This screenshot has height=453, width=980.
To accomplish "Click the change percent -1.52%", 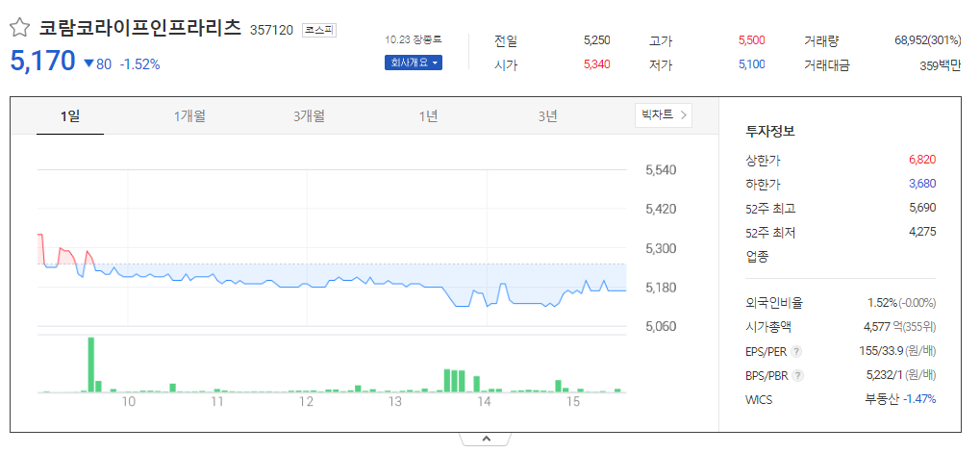I will (140, 63).
